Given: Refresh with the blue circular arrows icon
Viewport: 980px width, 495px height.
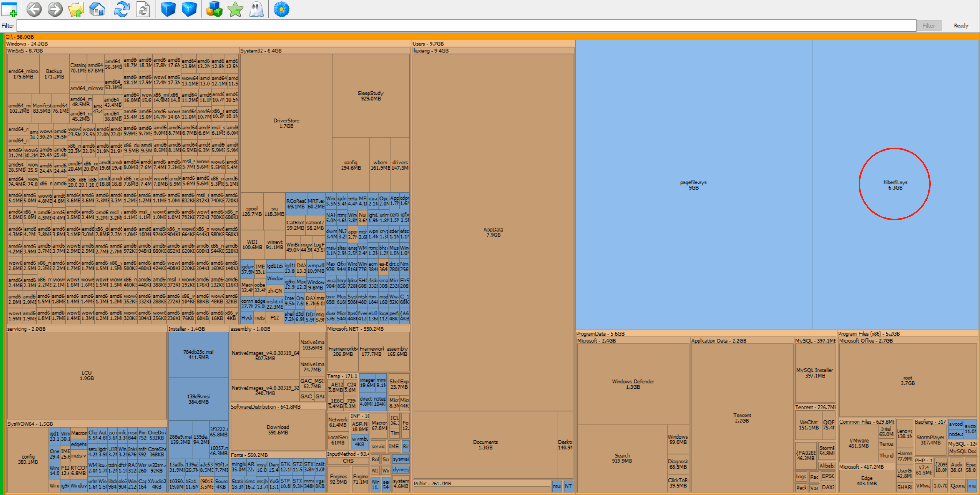Looking at the screenshot, I should click(122, 9).
